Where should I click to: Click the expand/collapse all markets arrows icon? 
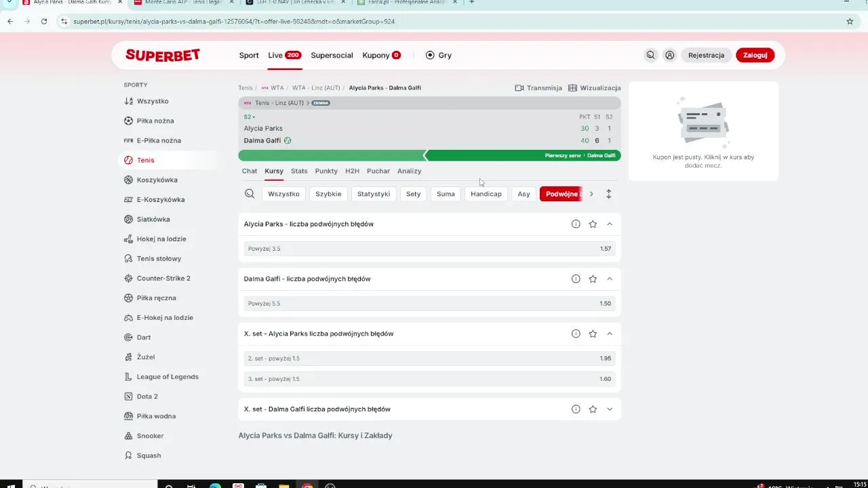point(608,194)
